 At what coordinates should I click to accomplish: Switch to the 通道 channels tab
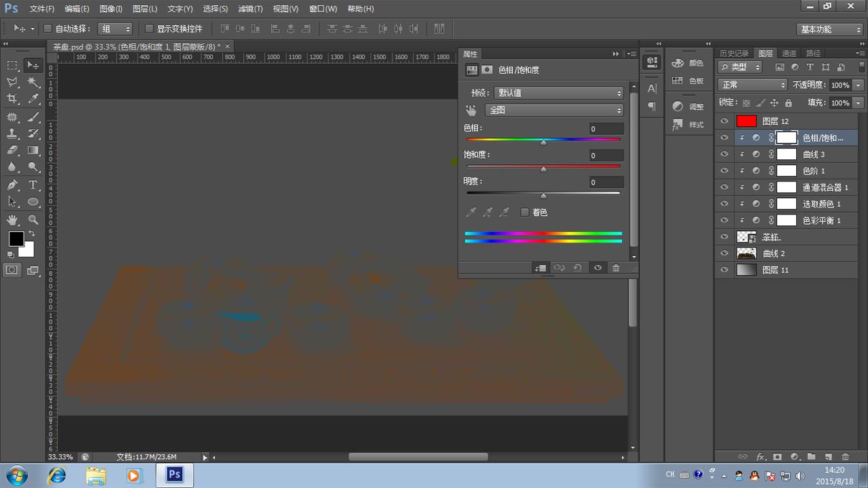point(789,53)
